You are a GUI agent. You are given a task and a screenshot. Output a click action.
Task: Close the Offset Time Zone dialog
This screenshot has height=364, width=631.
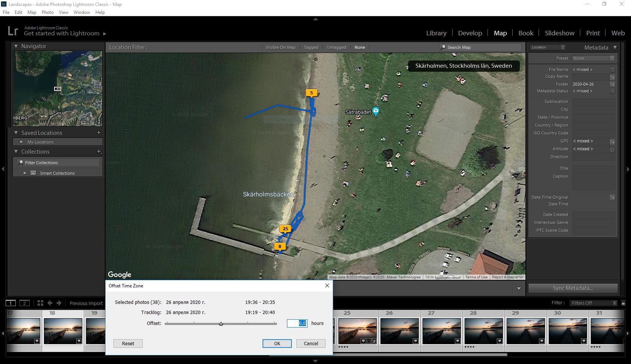point(327,285)
